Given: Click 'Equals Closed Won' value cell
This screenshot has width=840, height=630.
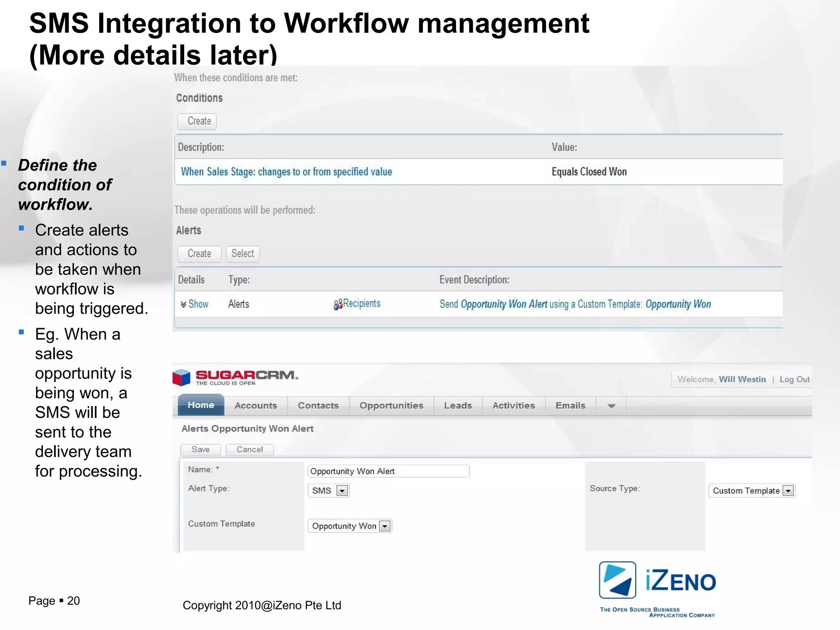Looking at the screenshot, I should (x=589, y=172).
